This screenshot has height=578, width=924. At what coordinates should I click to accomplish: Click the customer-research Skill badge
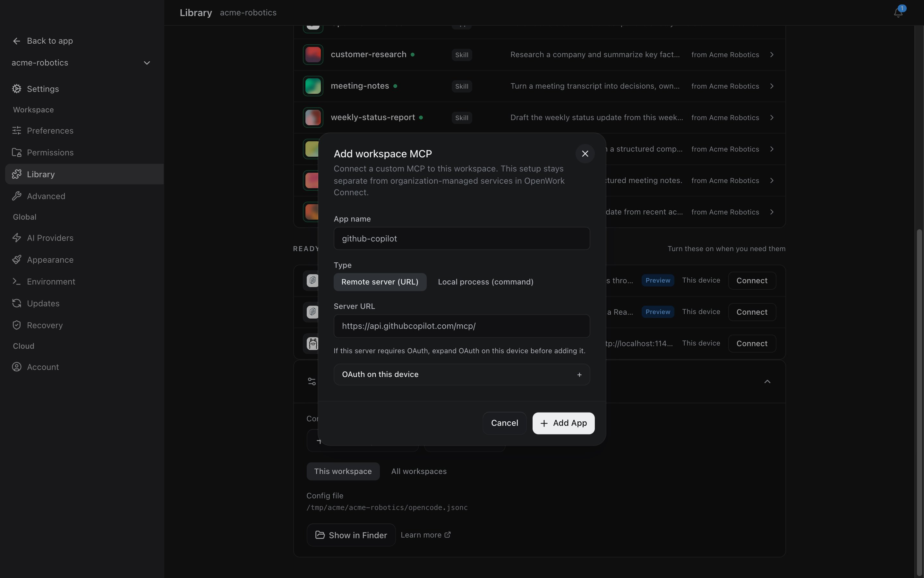(462, 55)
